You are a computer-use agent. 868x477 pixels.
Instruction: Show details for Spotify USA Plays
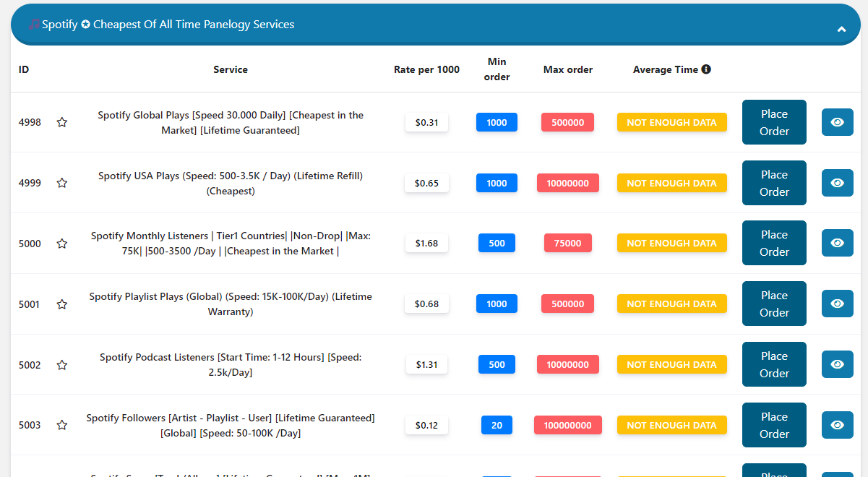pyautogui.click(x=837, y=183)
